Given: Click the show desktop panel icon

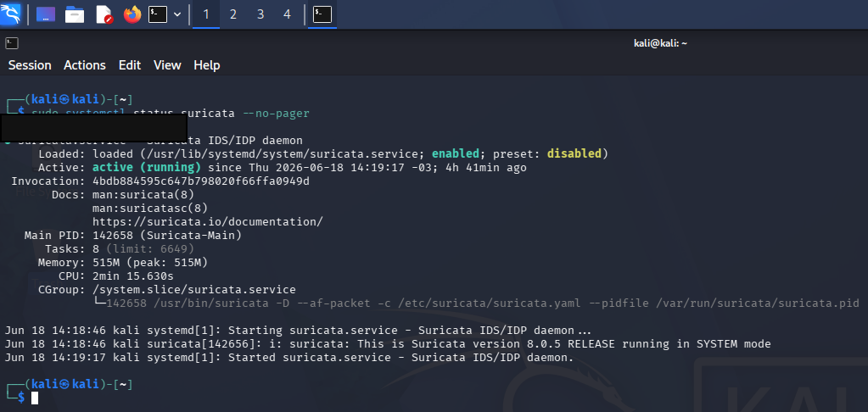Looking at the screenshot, I should pyautogui.click(x=45, y=14).
